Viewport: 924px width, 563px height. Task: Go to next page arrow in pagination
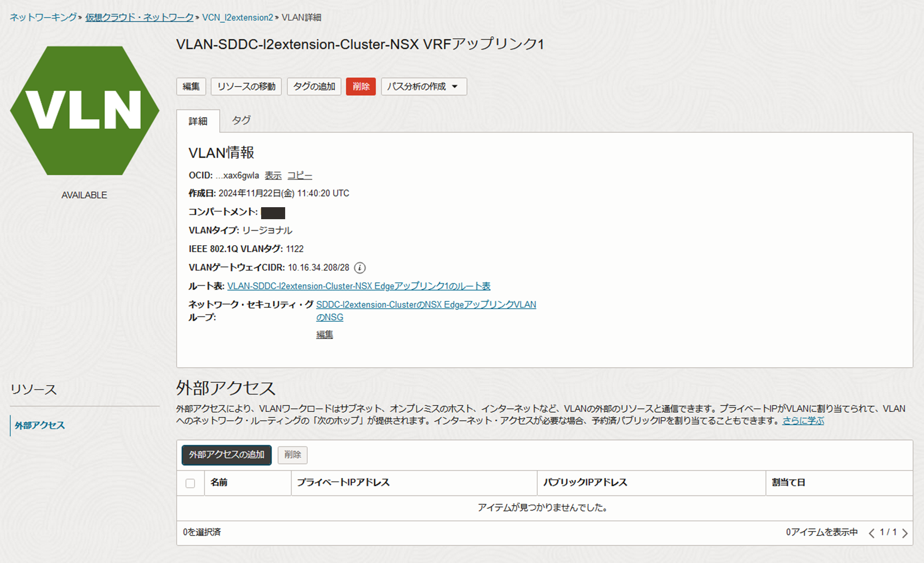coord(905,533)
